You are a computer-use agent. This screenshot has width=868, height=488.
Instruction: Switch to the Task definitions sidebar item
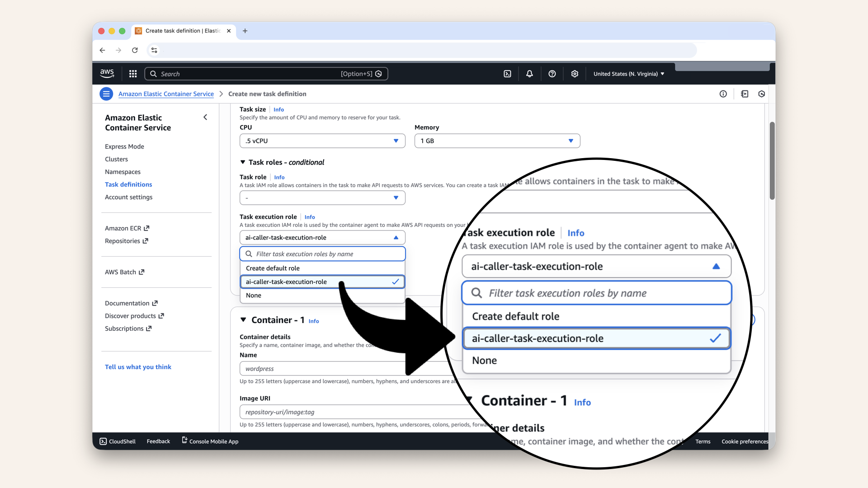click(128, 184)
